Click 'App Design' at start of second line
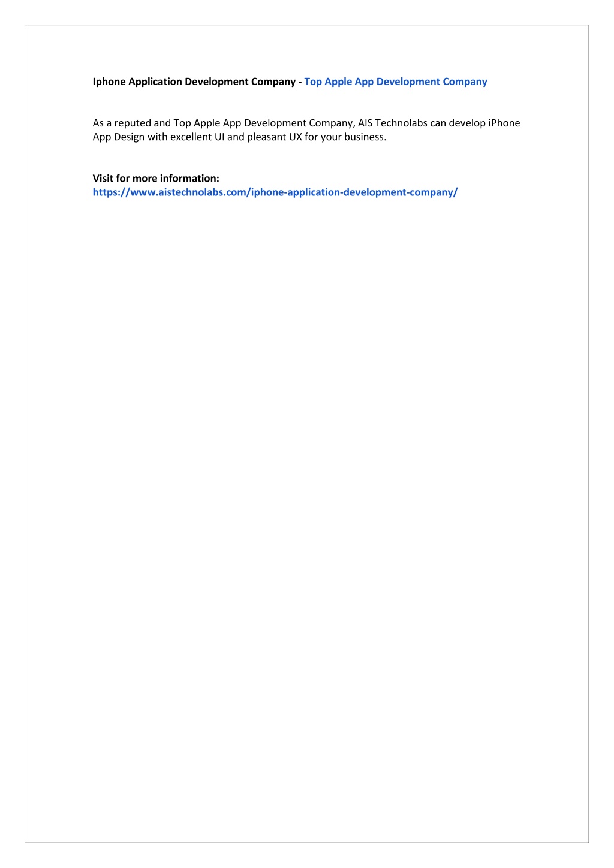Screen dimensions: 614x868 point(119,137)
